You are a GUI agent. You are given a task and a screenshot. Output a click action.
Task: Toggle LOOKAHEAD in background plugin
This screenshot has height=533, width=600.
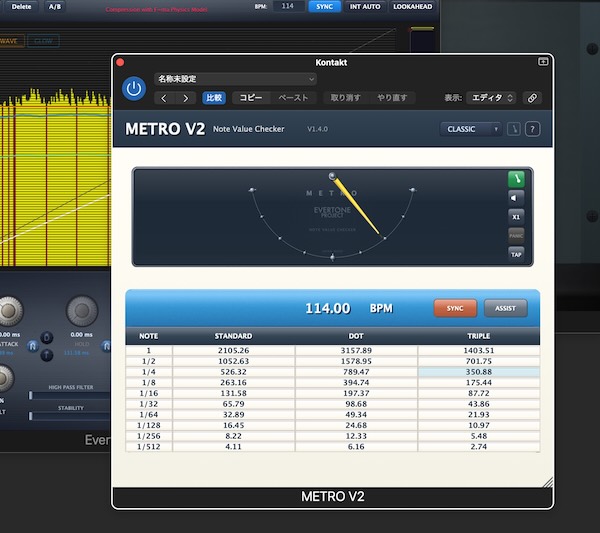(412, 7)
